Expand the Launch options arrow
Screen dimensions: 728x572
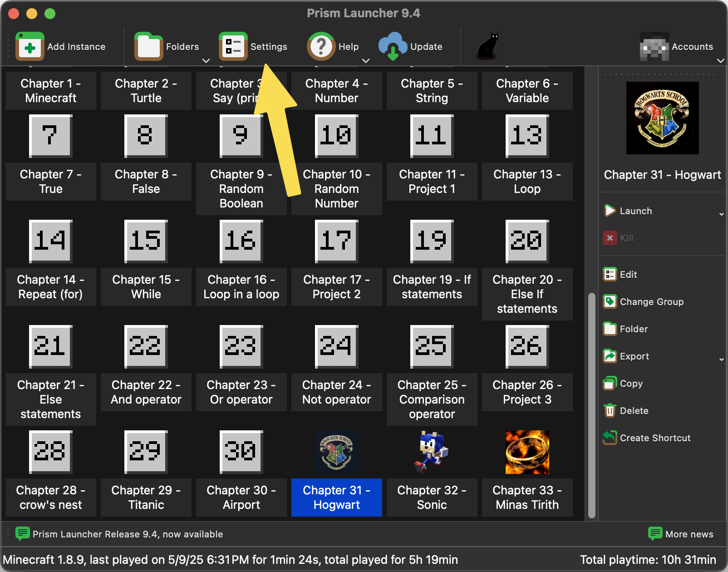coord(721,214)
